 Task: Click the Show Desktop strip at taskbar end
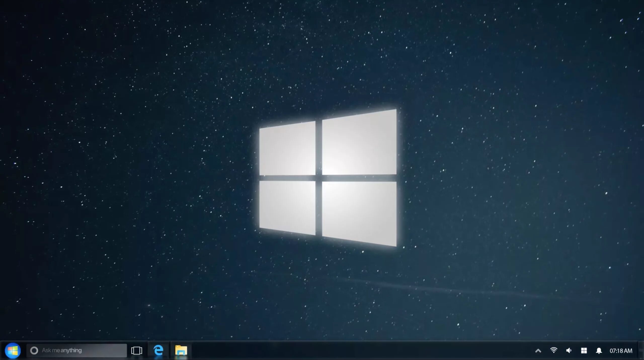[x=641, y=350]
